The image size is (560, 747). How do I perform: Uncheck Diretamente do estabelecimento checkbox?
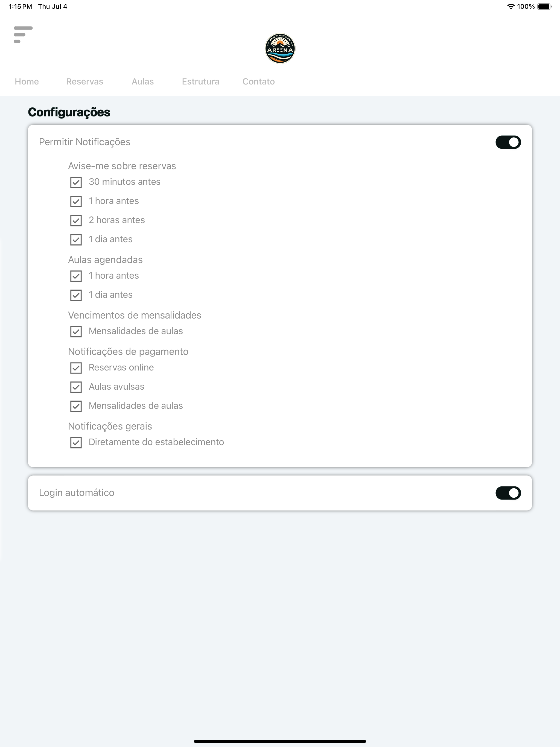point(76,442)
